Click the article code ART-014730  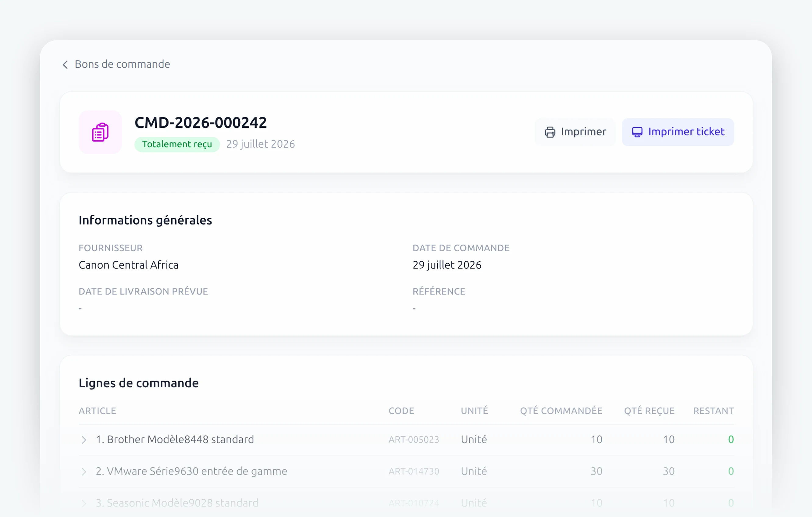(x=414, y=471)
